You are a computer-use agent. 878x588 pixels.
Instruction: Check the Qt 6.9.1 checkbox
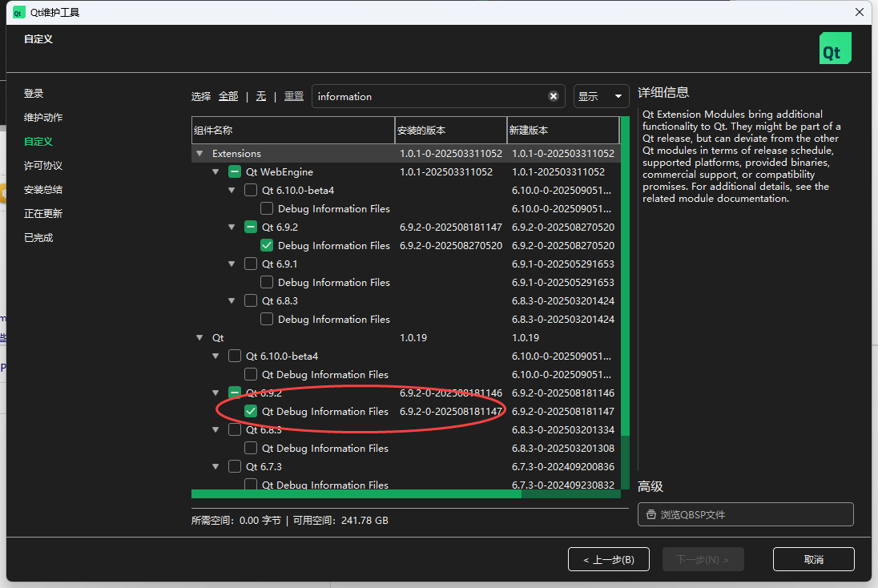(x=251, y=264)
